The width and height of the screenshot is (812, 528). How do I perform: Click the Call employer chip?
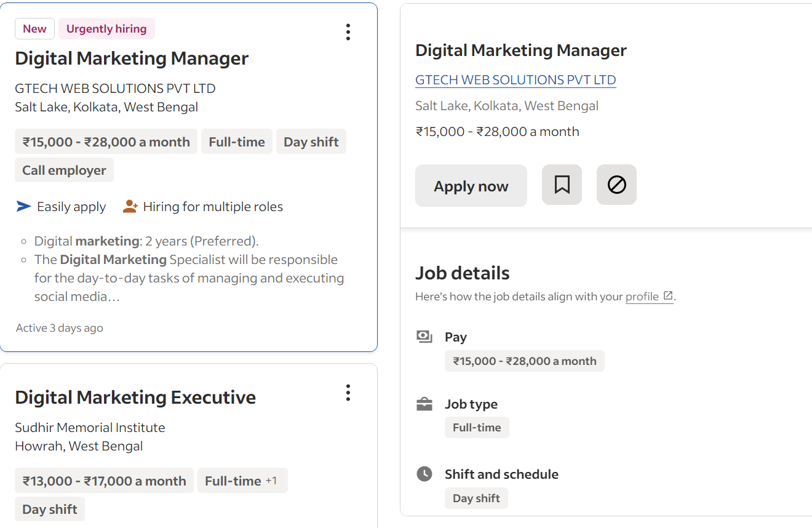pos(64,170)
